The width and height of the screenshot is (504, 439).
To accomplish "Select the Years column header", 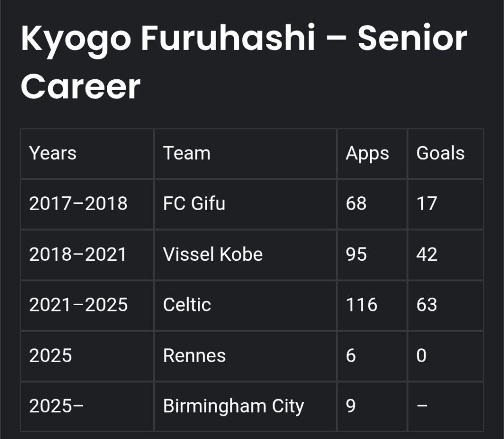I will coord(87,154).
